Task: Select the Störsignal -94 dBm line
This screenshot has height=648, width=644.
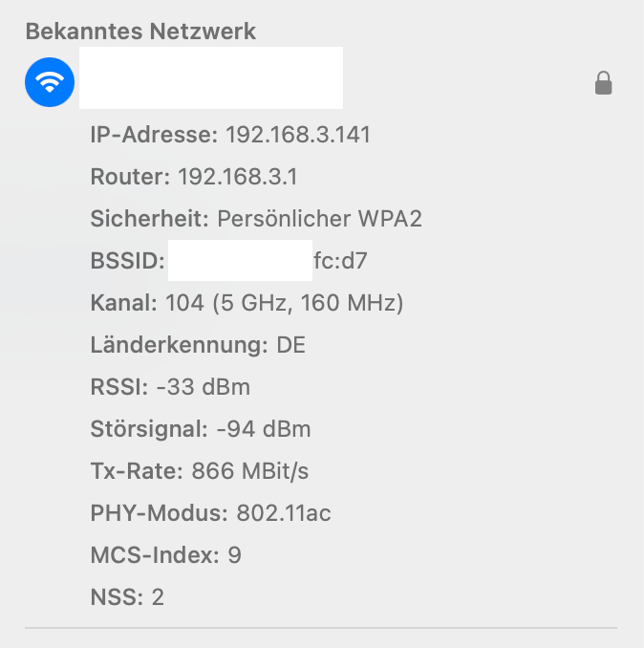Action: (201, 429)
